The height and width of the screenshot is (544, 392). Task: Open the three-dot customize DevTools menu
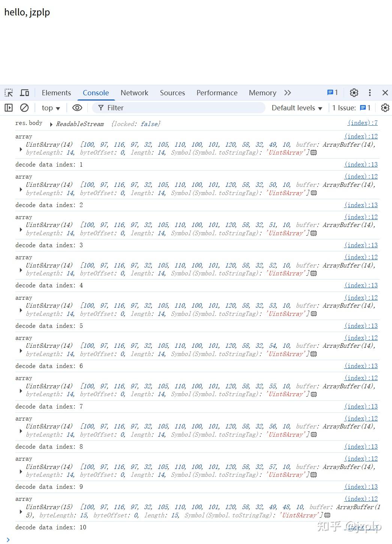[370, 93]
